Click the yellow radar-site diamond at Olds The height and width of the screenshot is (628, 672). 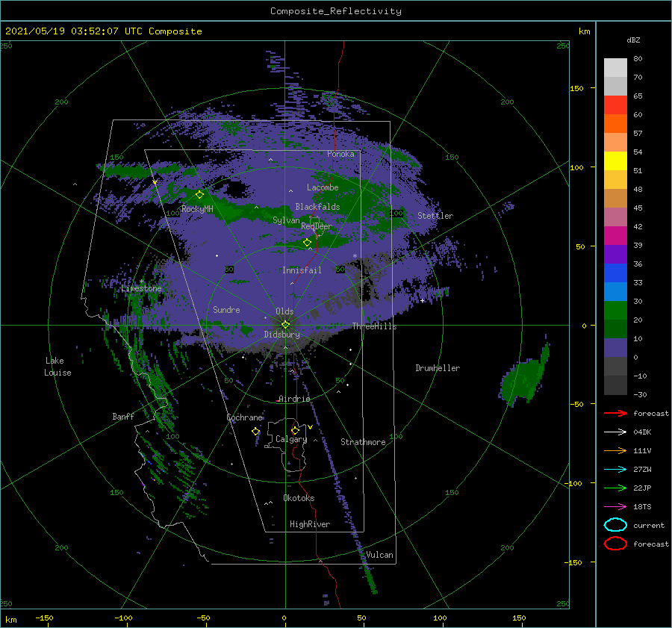[285, 325]
